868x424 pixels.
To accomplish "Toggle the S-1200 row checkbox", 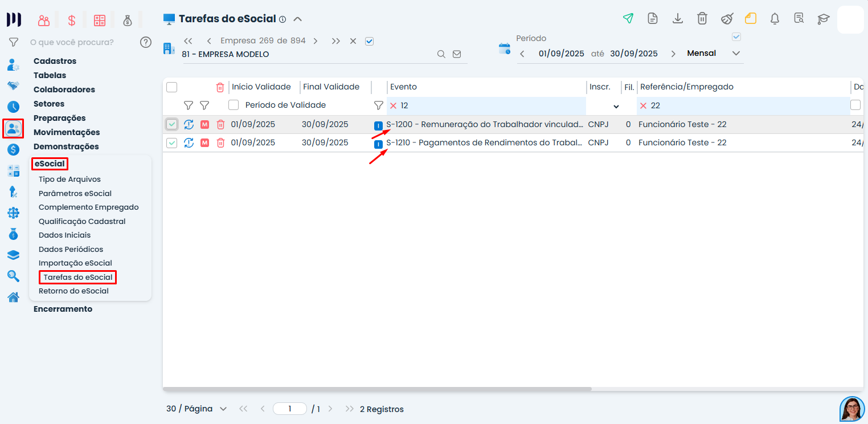I will (172, 125).
